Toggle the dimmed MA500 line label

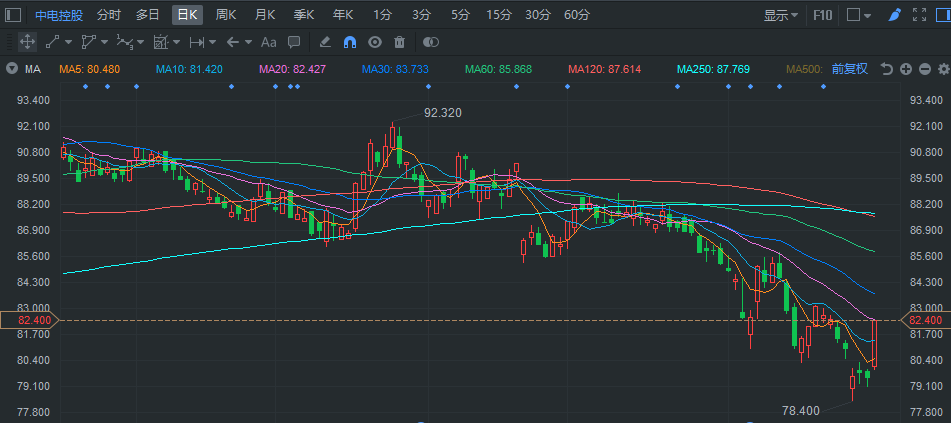click(x=804, y=69)
